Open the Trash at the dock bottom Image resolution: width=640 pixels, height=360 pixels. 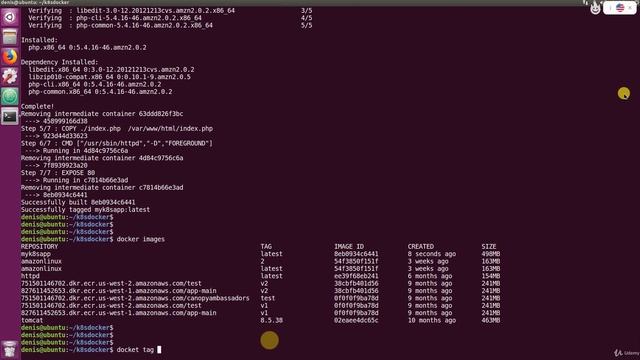tap(9, 349)
